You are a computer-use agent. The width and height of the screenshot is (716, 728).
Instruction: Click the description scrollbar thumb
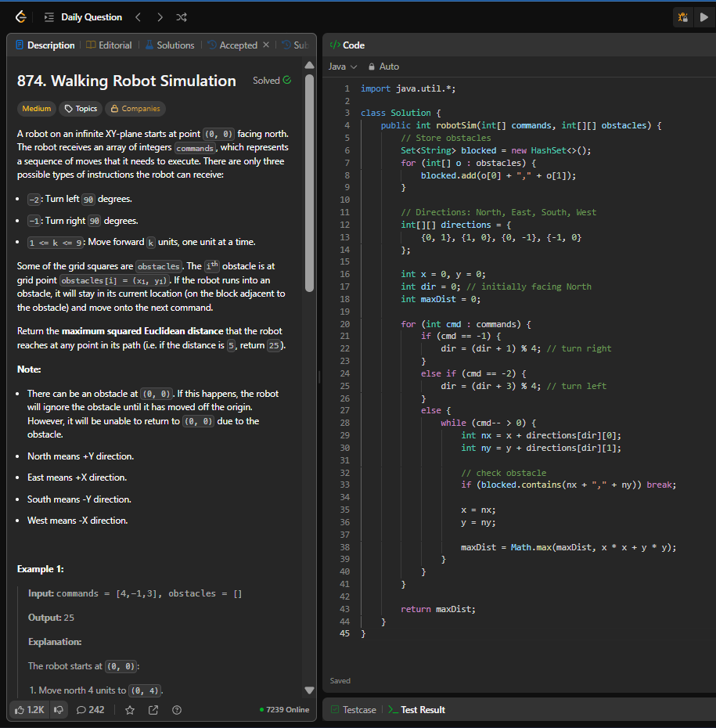310,183
